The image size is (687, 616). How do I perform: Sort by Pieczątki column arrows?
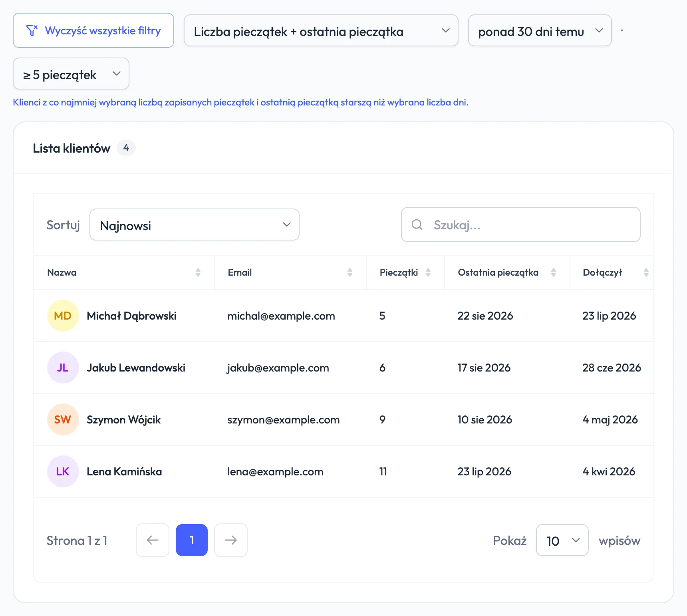coord(428,272)
